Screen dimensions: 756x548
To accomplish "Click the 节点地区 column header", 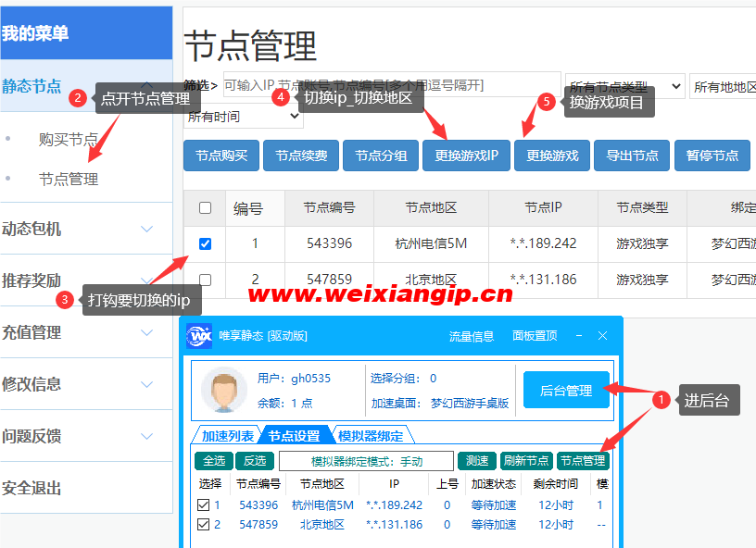I will (431, 208).
